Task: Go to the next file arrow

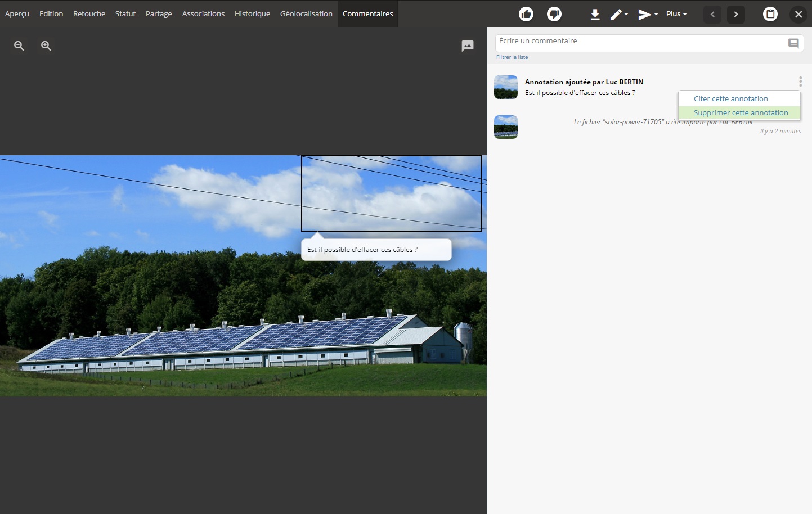Action: (x=736, y=14)
